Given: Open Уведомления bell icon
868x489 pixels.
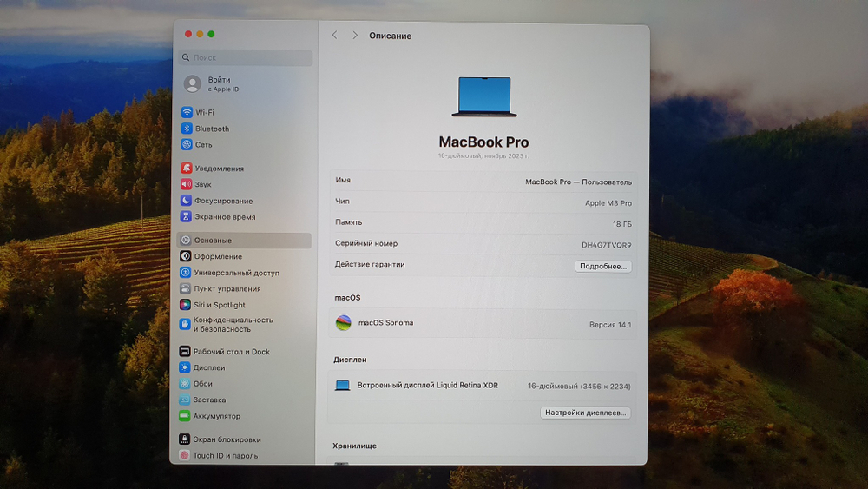Looking at the screenshot, I should tap(186, 168).
